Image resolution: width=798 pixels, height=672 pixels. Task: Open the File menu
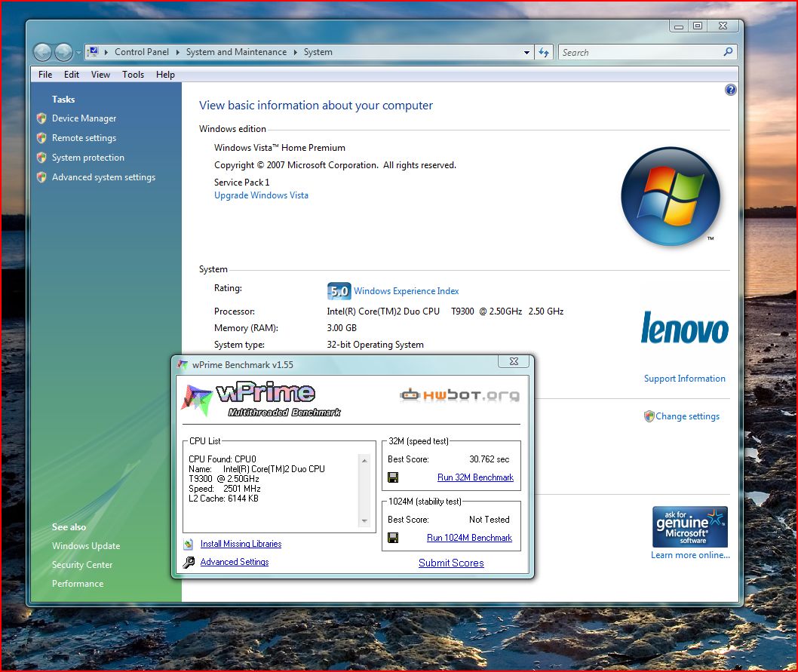[45, 75]
